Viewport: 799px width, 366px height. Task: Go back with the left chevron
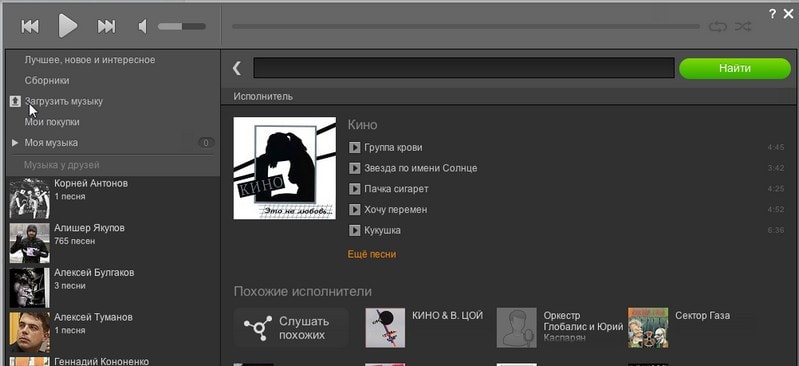pos(236,68)
